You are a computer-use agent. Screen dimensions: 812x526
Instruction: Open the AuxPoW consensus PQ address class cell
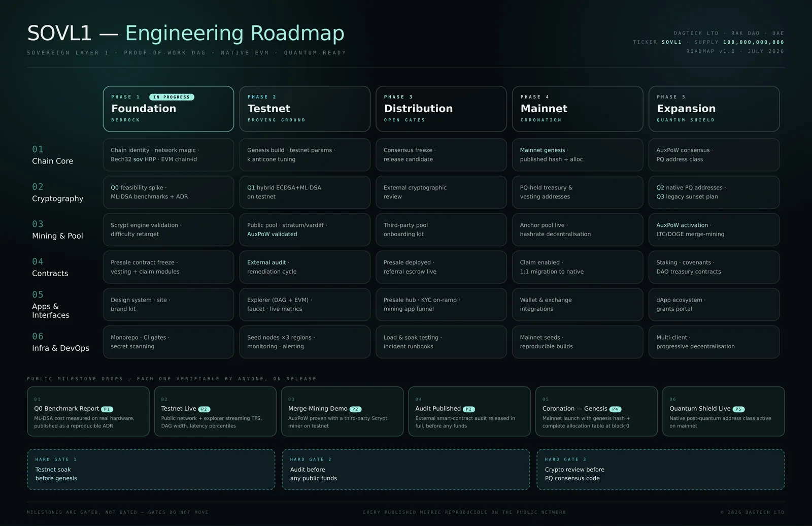(x=714, y=155)
